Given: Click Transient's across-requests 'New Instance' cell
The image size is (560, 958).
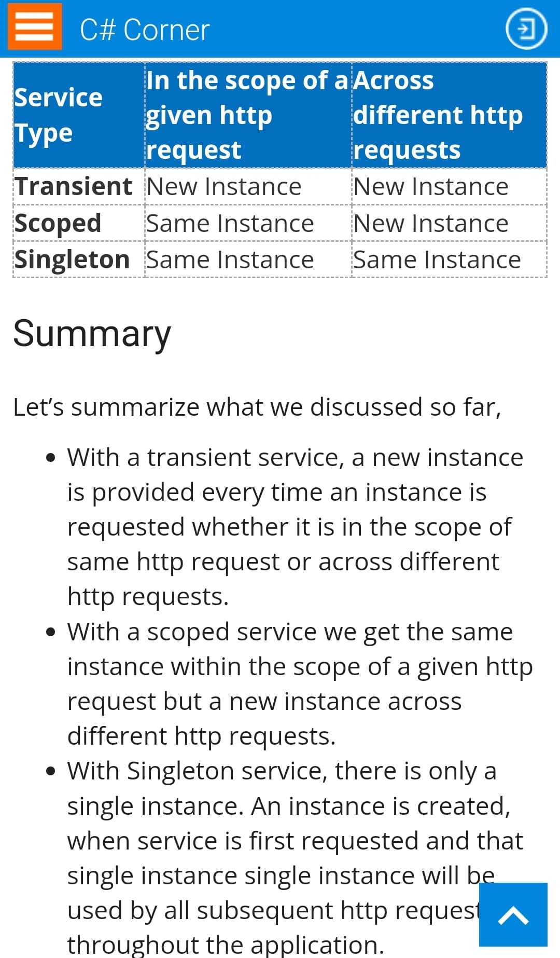Looking at the screenshot, I should [449, 186].
